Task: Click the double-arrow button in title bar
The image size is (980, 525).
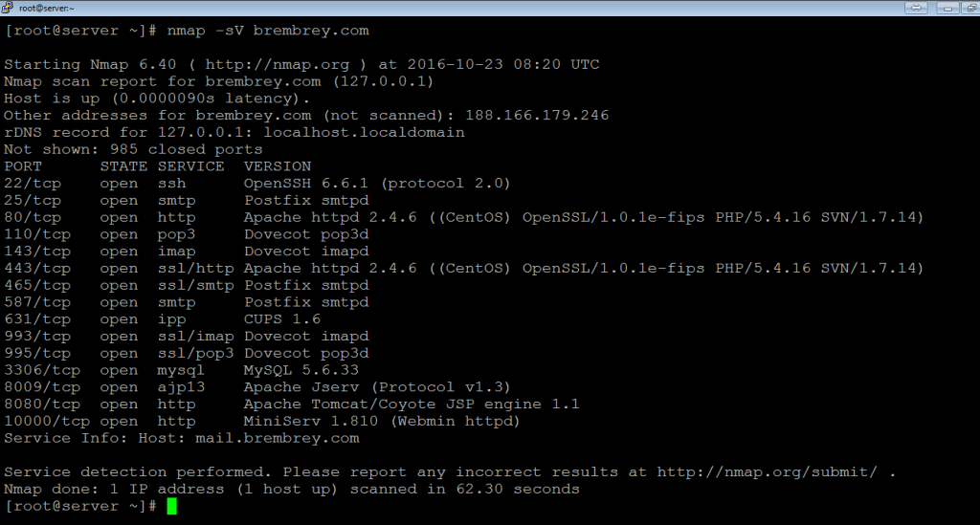Action: (x=916, y=8)
